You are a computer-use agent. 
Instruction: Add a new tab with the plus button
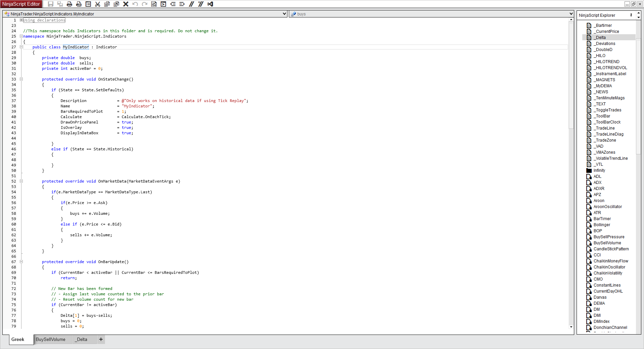click(101, 339)
